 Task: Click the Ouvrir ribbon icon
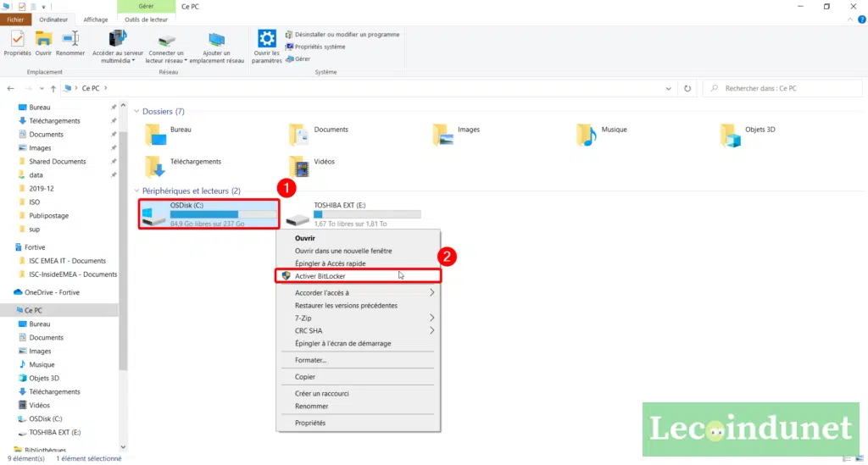tap(43, 44)
